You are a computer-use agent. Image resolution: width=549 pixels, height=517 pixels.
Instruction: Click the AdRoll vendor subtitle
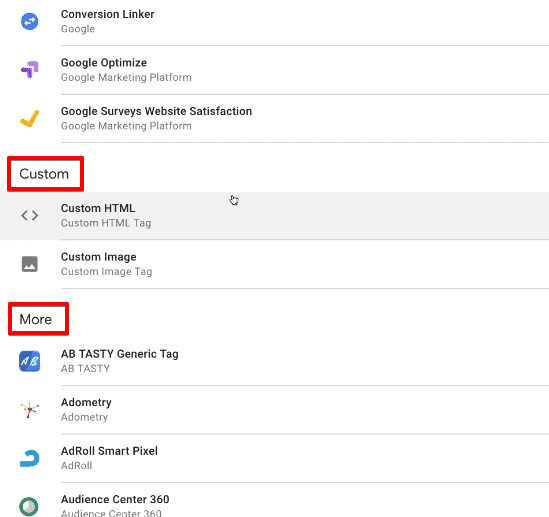pyautogui.click(x=76, y=466)
